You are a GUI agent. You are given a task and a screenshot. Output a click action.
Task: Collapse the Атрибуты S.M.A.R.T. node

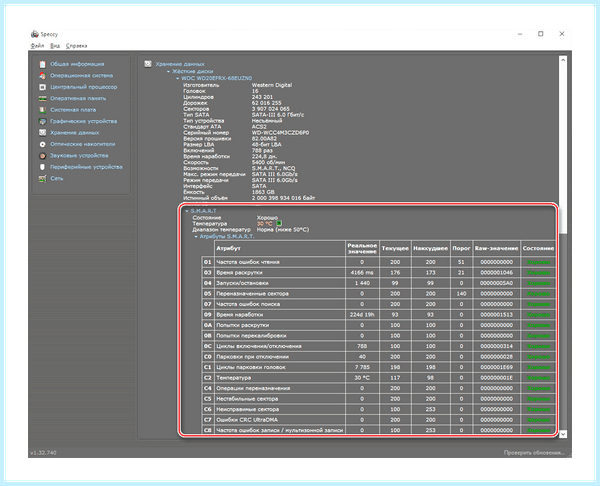pos(196,236)
